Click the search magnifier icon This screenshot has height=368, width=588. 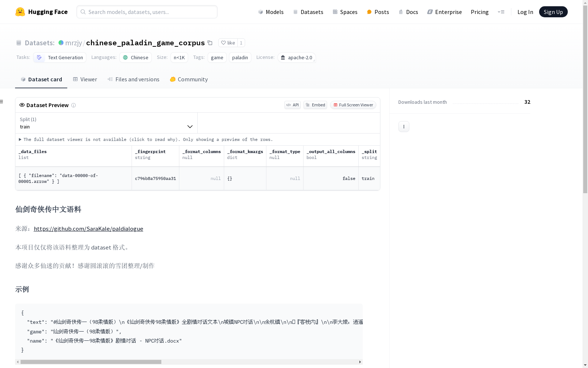coord(83,12)
